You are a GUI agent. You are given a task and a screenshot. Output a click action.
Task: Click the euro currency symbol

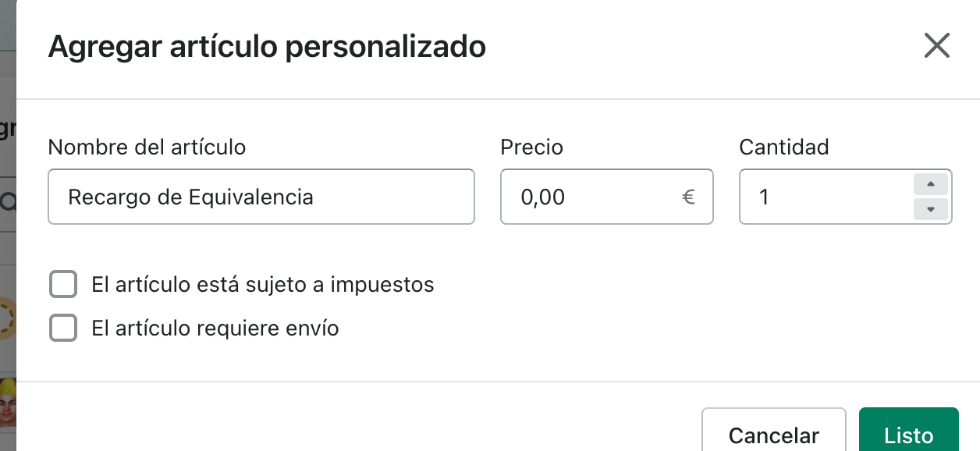click(688, 197)
